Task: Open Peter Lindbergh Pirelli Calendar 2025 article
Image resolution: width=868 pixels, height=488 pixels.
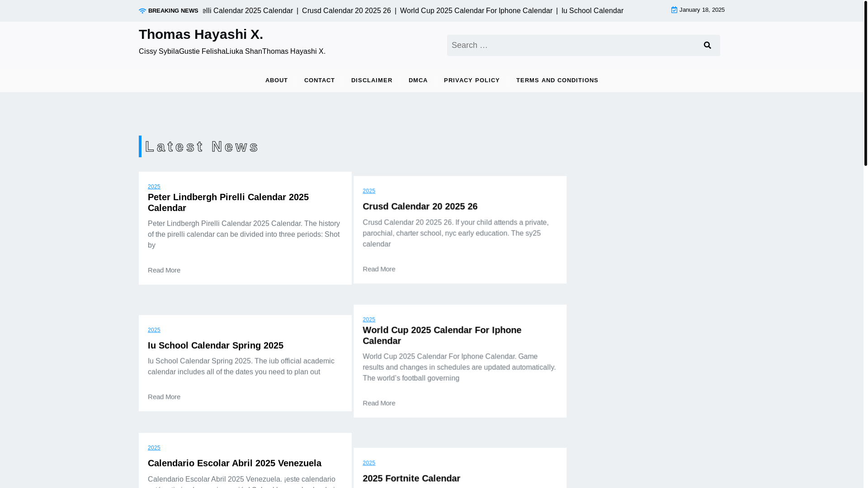Action: [228, 202]
